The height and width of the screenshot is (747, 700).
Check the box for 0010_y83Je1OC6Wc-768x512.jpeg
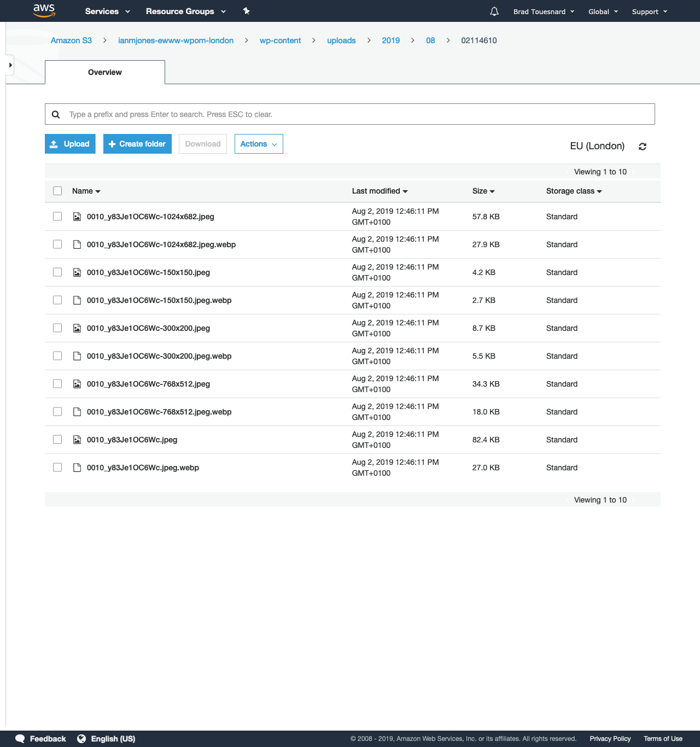(x=57, y=384)
